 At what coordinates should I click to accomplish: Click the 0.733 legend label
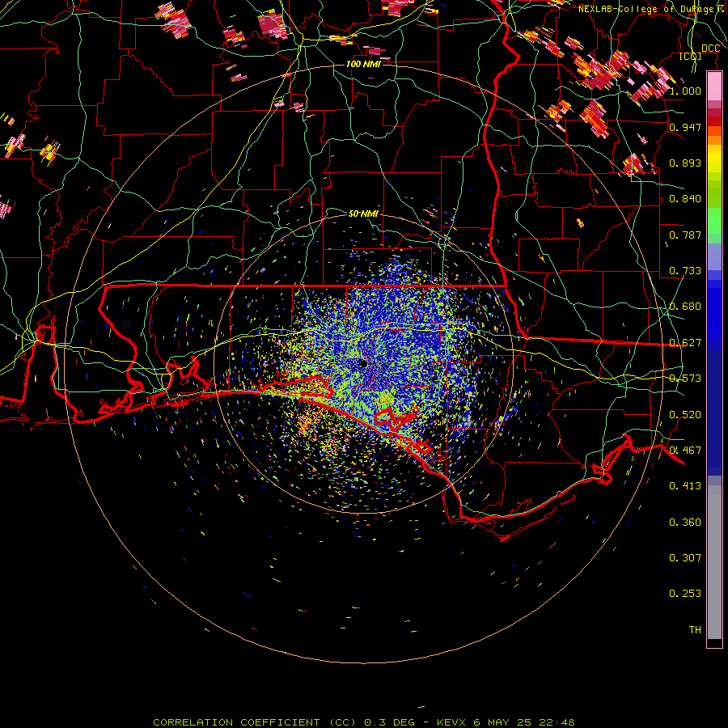[685, 271]
